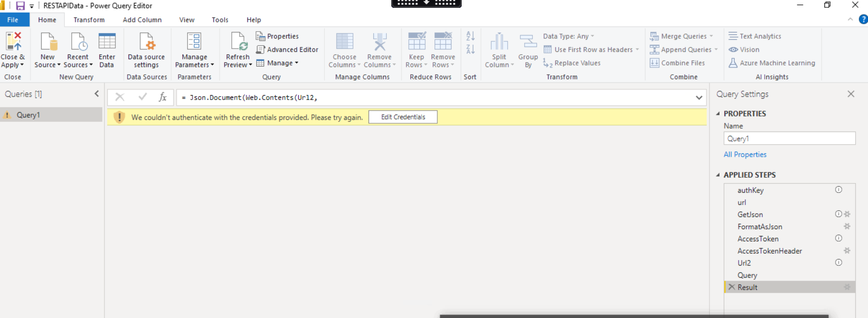This screenshot has width=868, height=318.
Task: Open Azure Machine Learning
Action: pos(772,63)
